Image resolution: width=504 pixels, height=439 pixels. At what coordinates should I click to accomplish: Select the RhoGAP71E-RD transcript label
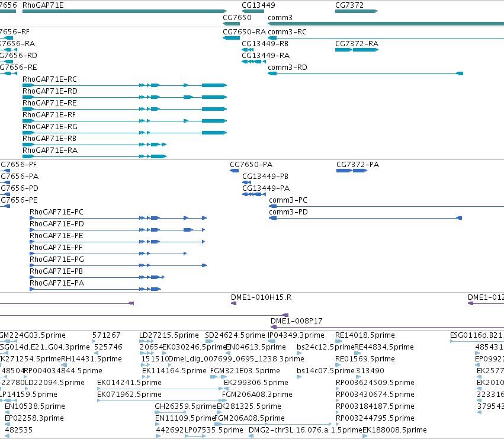click(50, 91)
